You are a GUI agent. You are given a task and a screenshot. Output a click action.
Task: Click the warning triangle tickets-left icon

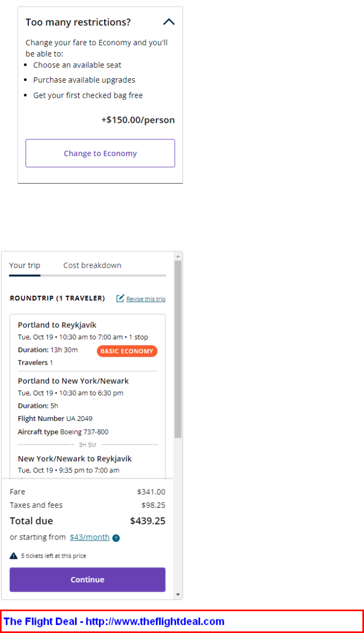click(x=14, y=556)
